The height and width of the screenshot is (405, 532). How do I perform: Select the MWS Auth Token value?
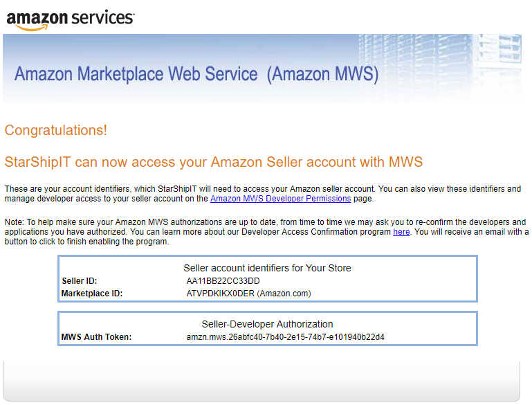pos(285,337)
